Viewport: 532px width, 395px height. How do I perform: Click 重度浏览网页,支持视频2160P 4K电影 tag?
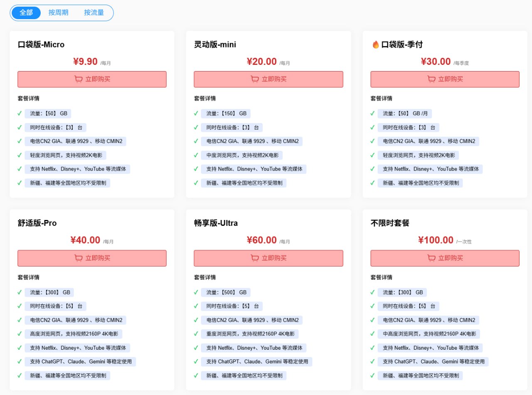point(250,334)
